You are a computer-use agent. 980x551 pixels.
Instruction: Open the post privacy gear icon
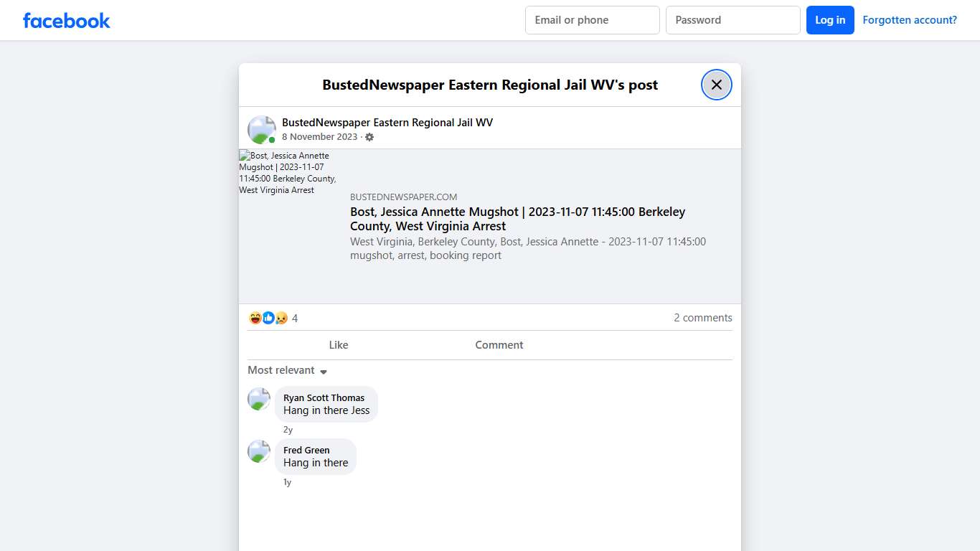[369, 137]
